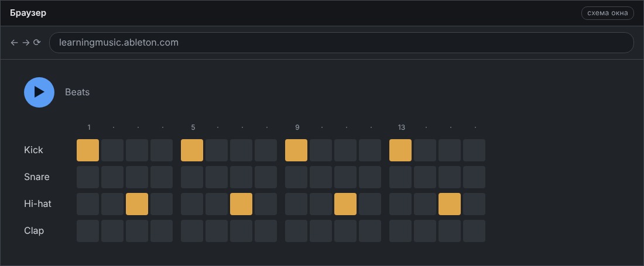Image resolution: width=644 pixels, height=266 pixels.
Task: Click the Clap row label
Action: click(x=34, y=231)
